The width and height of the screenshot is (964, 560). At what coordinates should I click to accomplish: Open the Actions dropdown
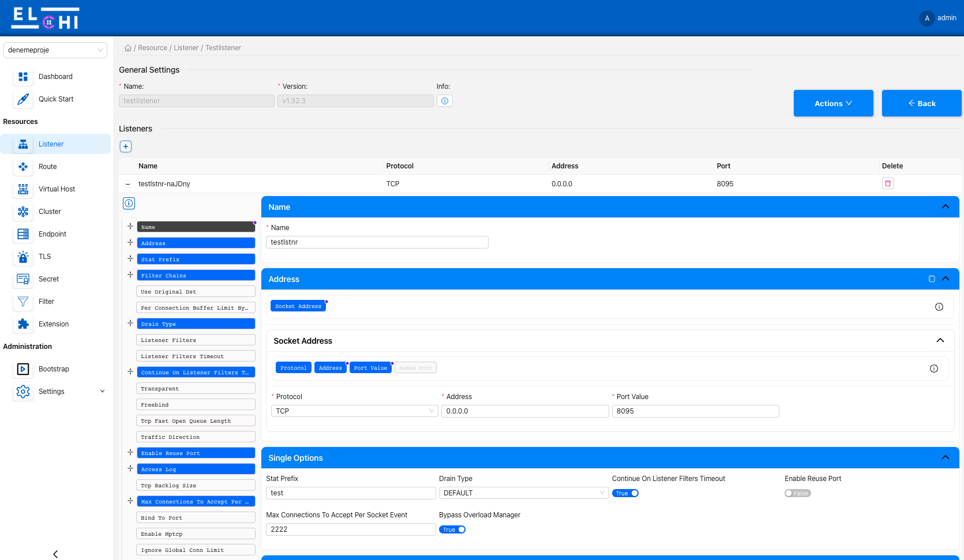point(833,103)
